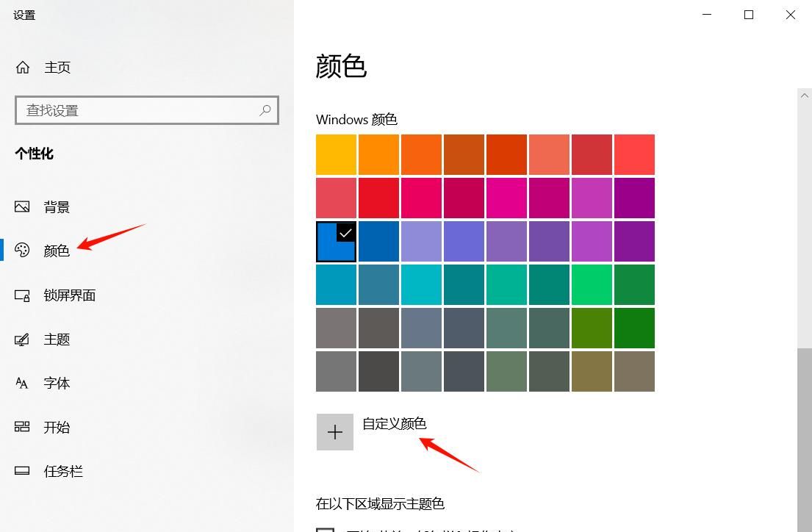The image size is (812, 532).
Task: Select the yellow swatch in Windows 颜色
Action: click(336, 154)
